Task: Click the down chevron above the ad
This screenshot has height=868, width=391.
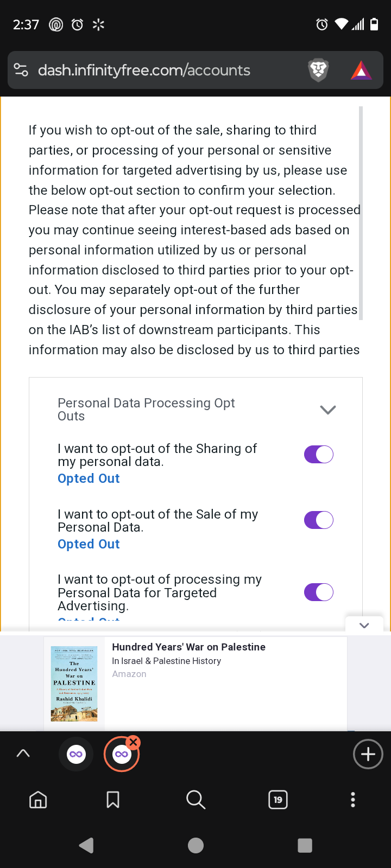Action: [x=364, y=626]
